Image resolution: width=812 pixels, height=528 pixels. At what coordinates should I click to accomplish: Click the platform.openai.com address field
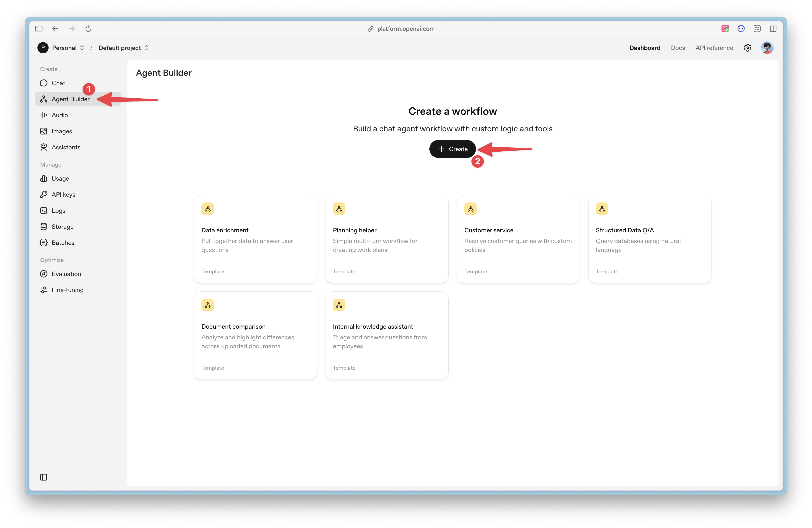[406, 29]
